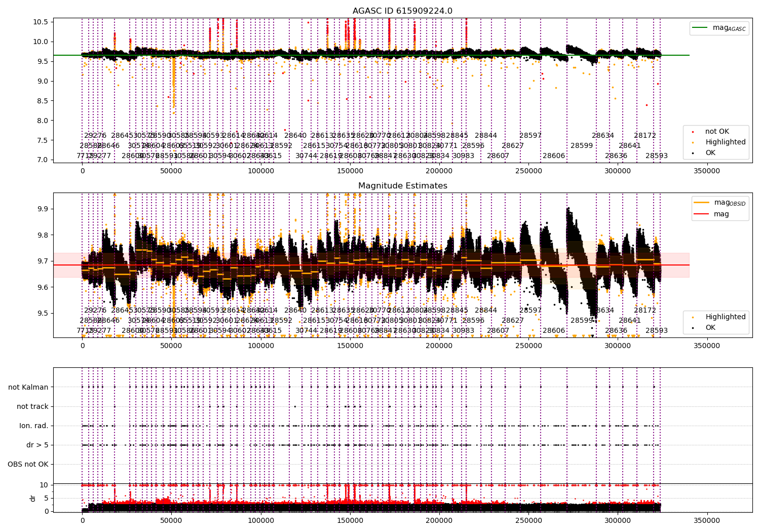Click obsid label '28593' in Magnitude Estimates plot

point(657,330)
